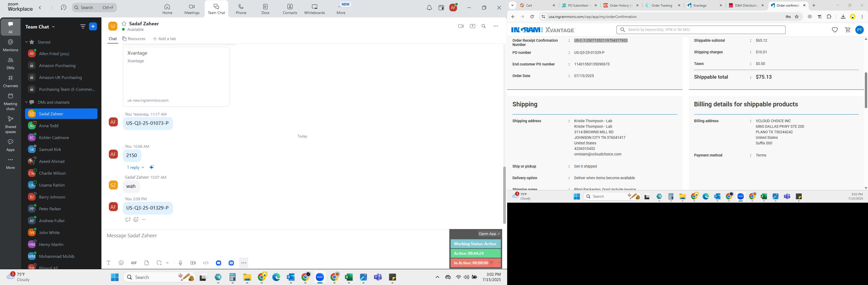Screen dimensions: 868x285
Task: Open more options ellipsis in chat header
Action: click(x=496, y=26)
